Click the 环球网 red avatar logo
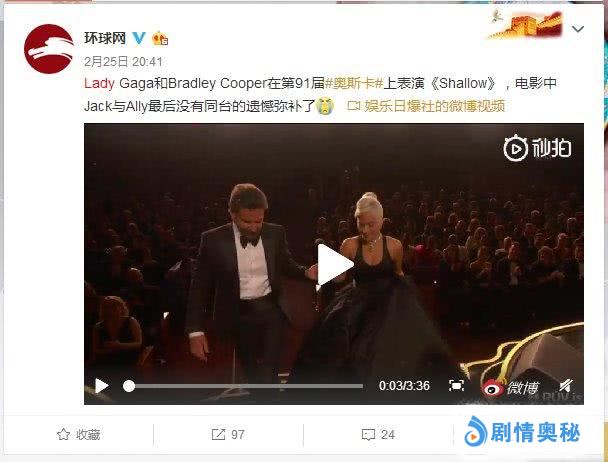This screenshot has width=608, height=462. tap(48, 49)
